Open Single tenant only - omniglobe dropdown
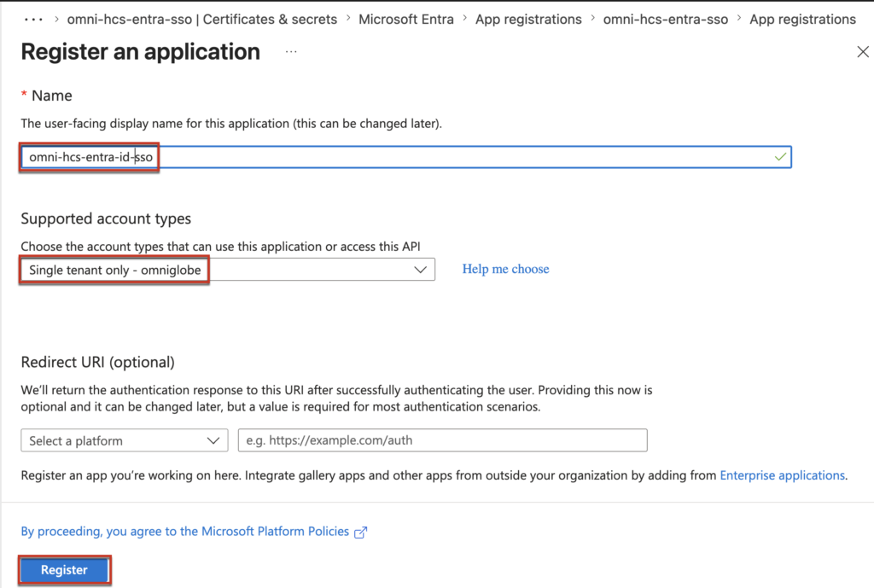 [x=227, y=270]
